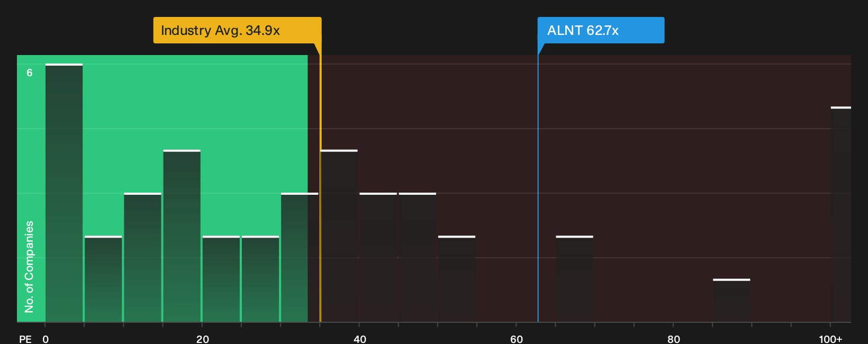The image size is (868, 344).
Task: Click the x-axis label 100+
Action: point(830,339)
